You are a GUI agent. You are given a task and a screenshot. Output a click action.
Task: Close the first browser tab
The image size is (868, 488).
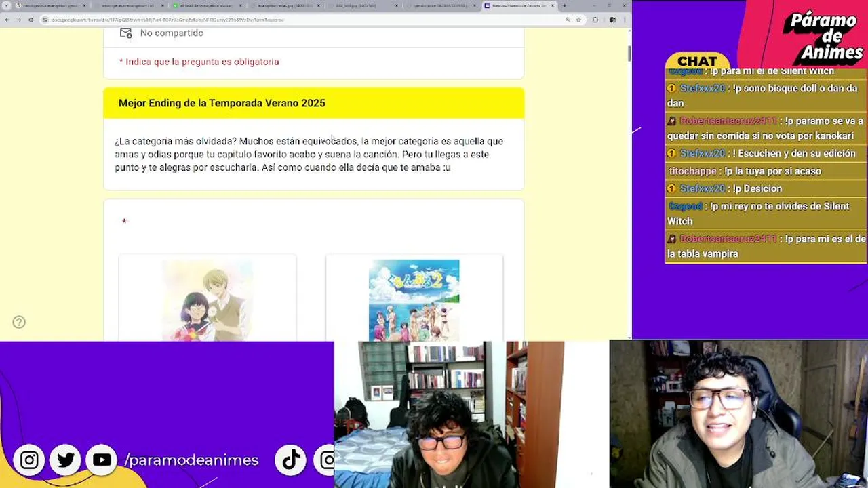[x=83, y=5]
